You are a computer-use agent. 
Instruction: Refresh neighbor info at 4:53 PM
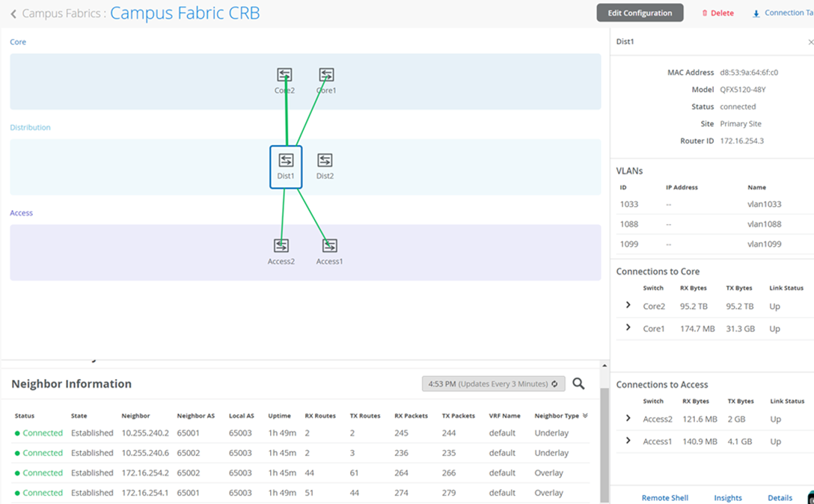click(x=554, y=384)
